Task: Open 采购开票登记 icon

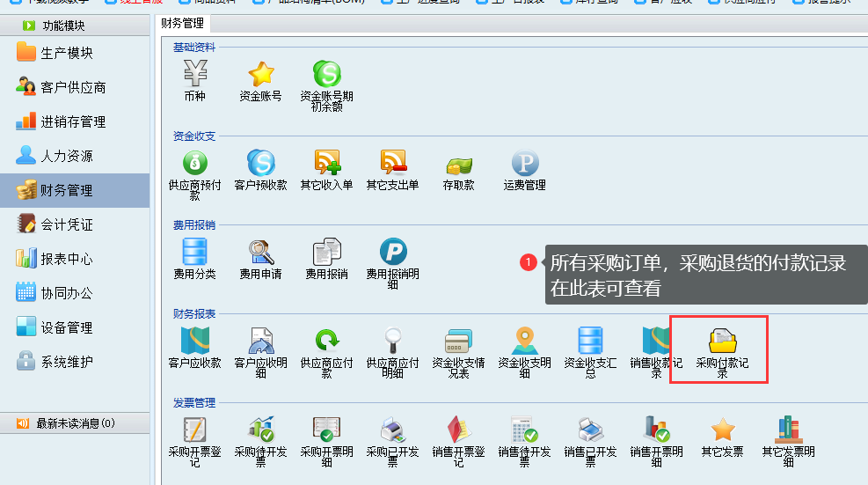Action: [194, 430]
